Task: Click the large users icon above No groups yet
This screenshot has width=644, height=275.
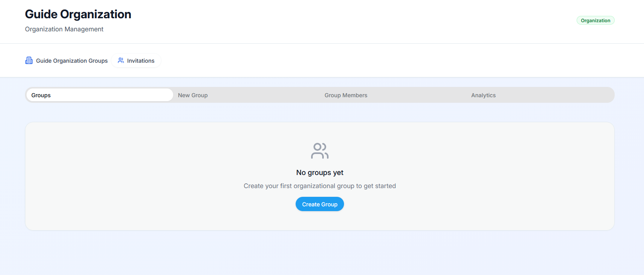Action: (320, 151)
